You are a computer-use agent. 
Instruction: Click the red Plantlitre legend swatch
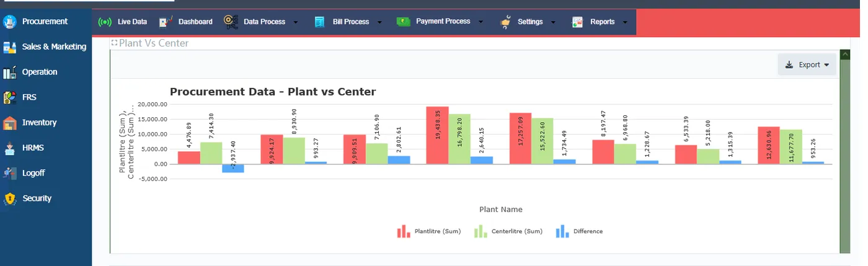[x=404, y=231]
